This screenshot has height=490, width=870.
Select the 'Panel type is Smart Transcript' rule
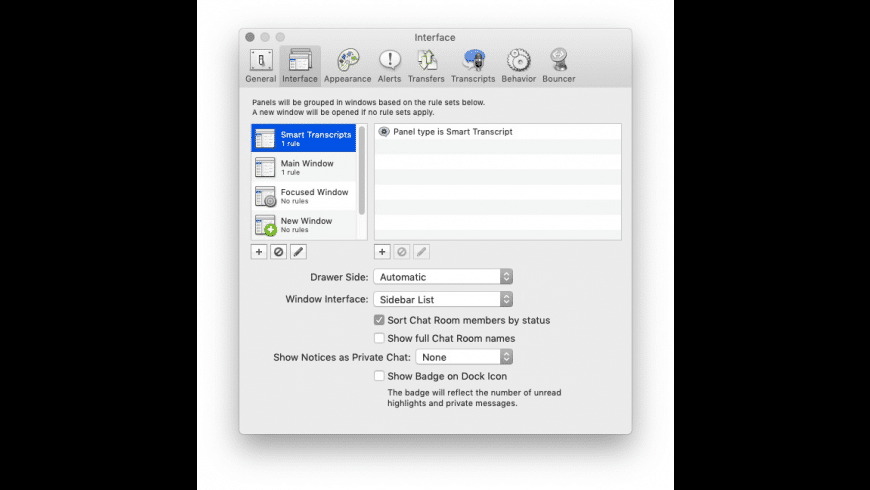(498, 132)
